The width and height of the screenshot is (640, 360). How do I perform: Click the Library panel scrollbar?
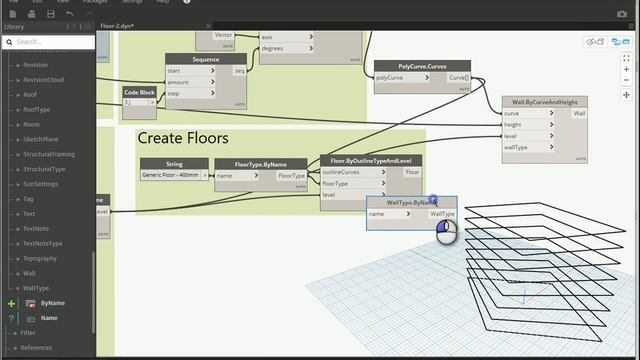(x=93, y=292)
